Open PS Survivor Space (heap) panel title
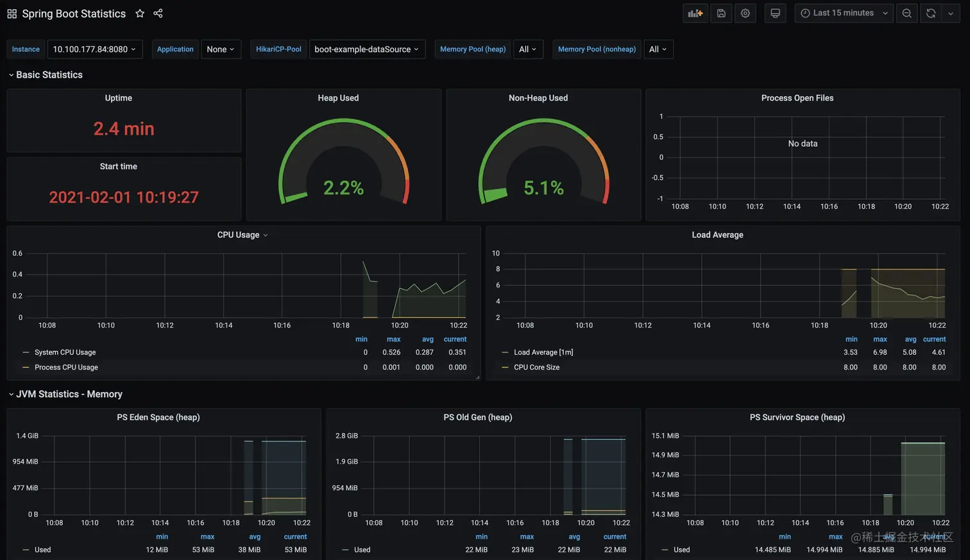 point(797,418)
